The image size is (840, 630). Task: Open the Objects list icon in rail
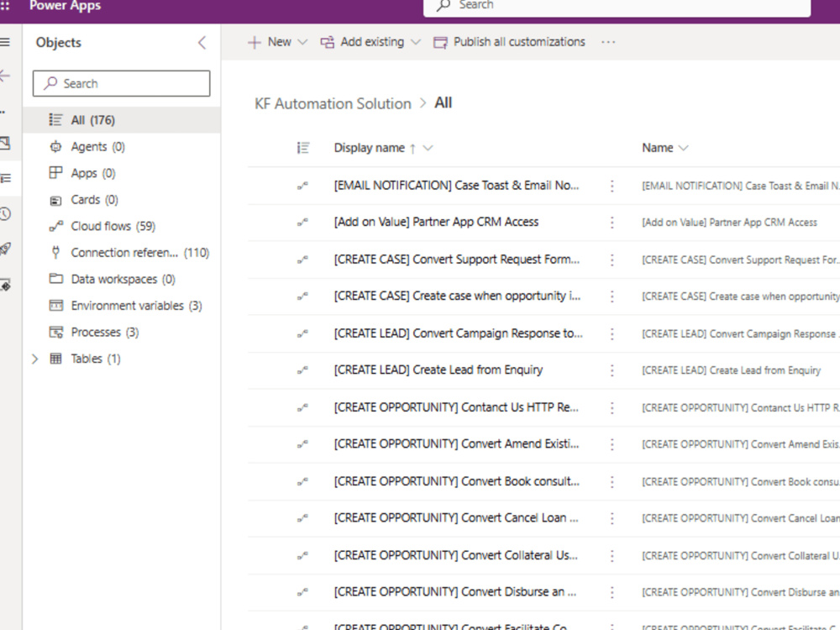pyautogui.click(x=5, y=178)
